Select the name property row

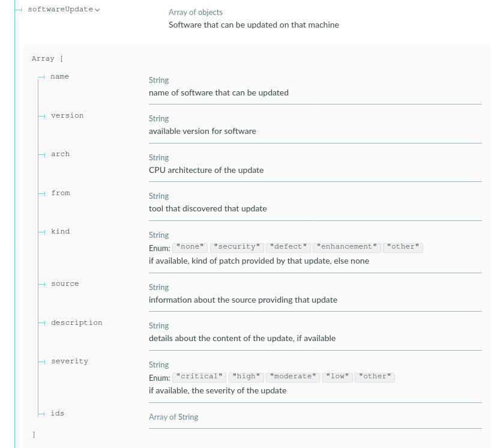[x=59, y=77]
